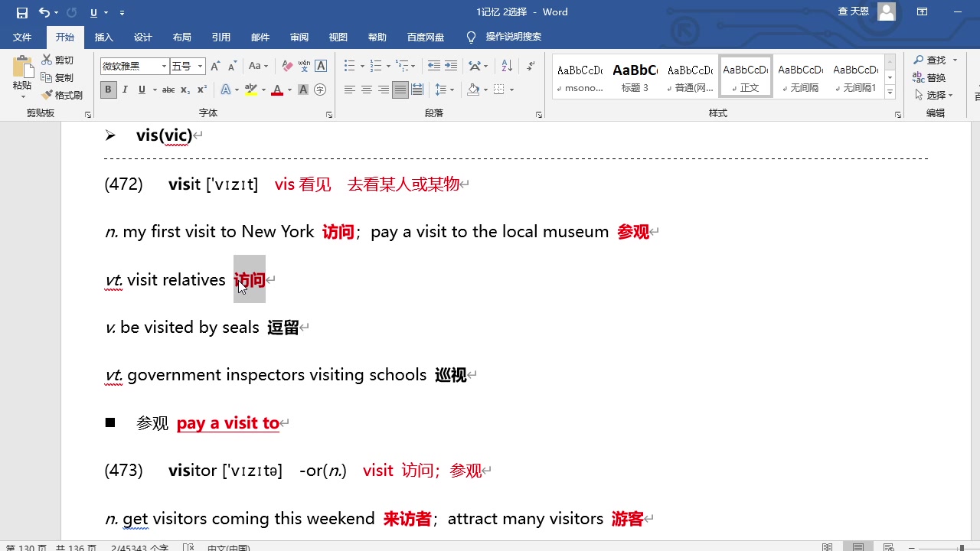The image size is (980, 551).
Task: Expand the styles gallery with More arrow
Action: pyautogui.click(x=890, y=93)
